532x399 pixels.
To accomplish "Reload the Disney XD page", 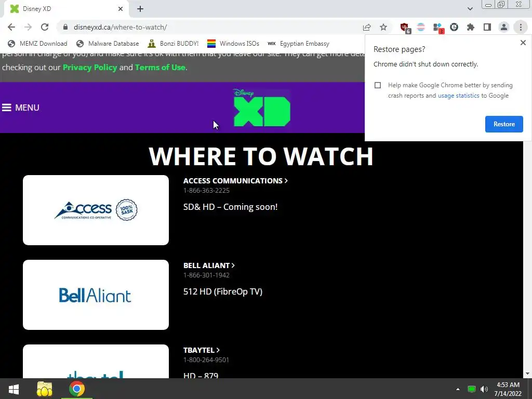I will coord(45,27).
